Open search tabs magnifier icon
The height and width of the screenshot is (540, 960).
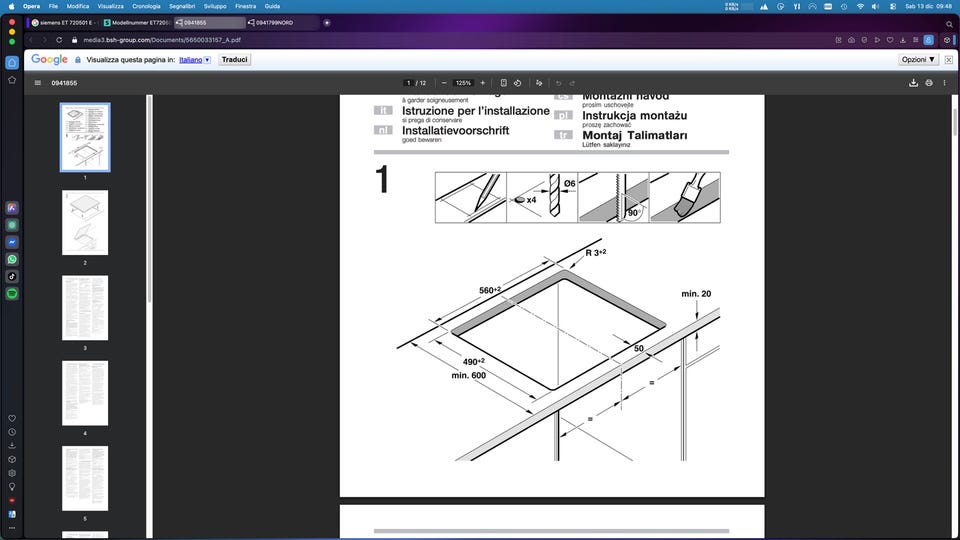(949, 24)
